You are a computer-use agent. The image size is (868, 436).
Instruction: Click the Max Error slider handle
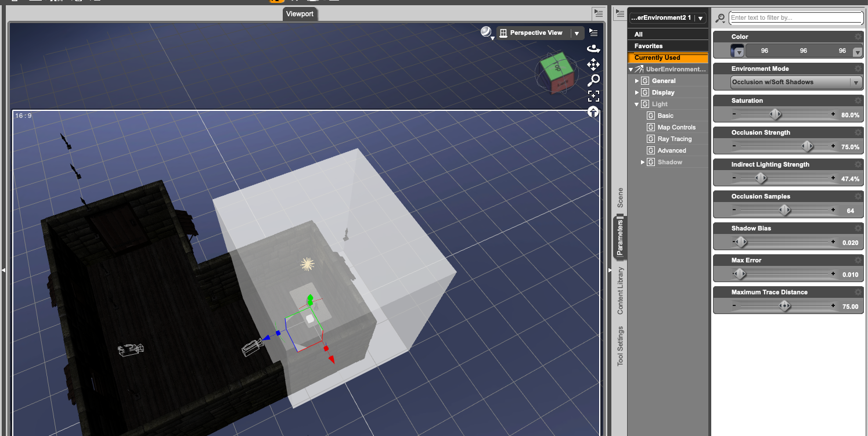coord(740,274)
